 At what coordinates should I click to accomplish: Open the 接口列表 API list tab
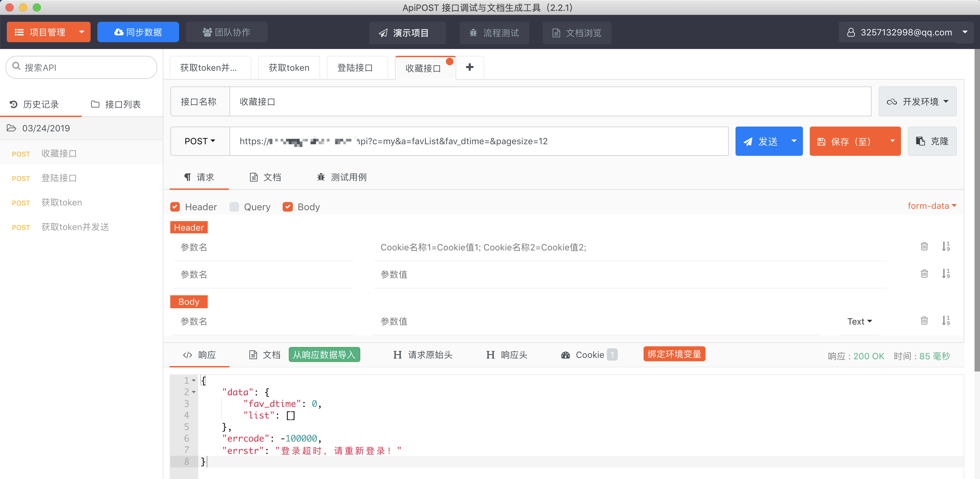pyautogui.click(x=116, y=104)
